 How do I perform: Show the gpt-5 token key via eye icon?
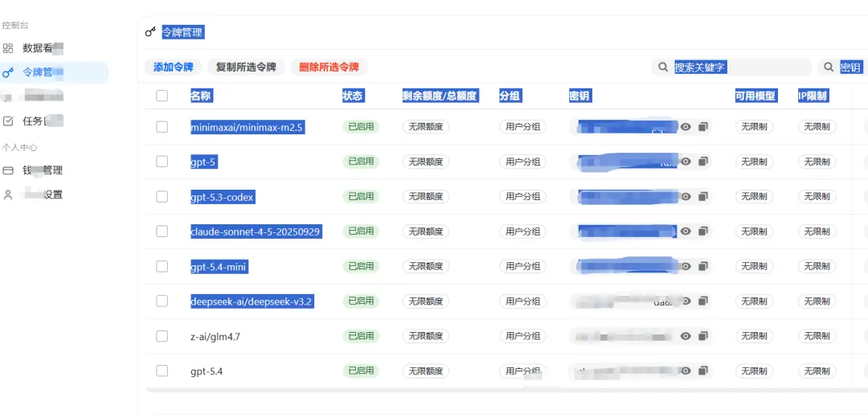point(686,162)
